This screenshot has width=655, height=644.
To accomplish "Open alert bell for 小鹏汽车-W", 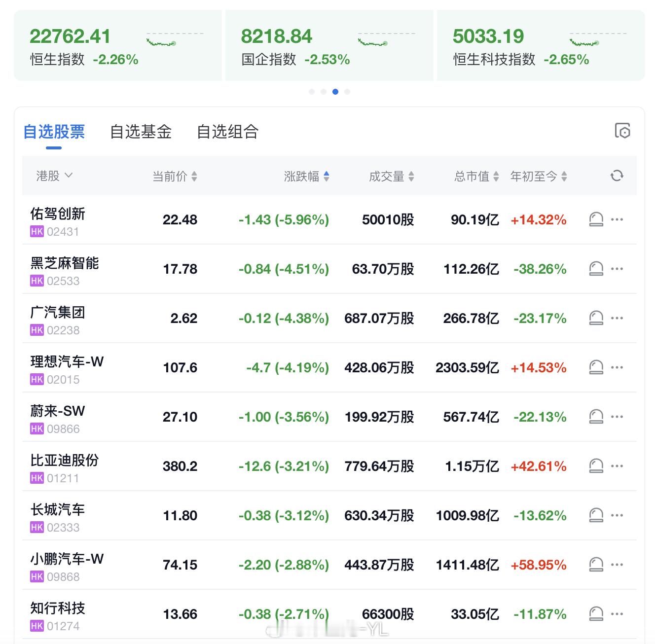I will pos(596,565).
